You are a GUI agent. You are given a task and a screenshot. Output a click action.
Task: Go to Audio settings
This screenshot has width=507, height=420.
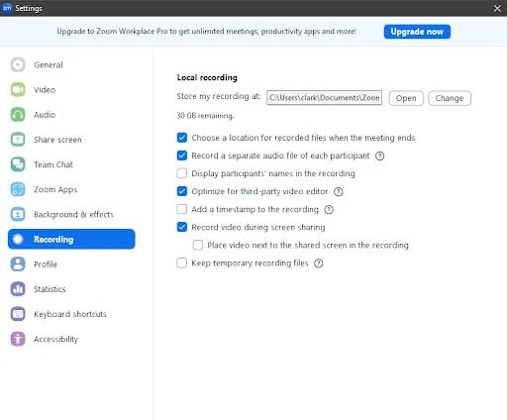click(x=71, y=115)
